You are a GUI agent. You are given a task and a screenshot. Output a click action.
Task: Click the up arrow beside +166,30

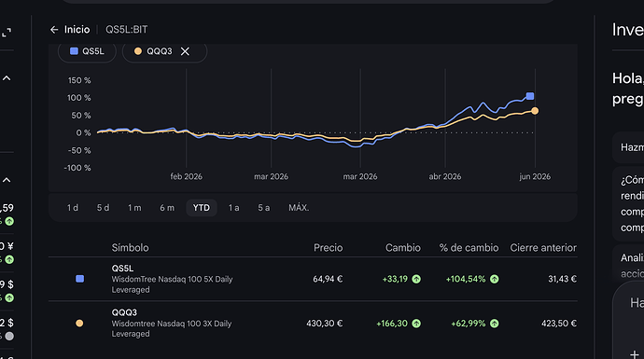click(x=416, y=324)
